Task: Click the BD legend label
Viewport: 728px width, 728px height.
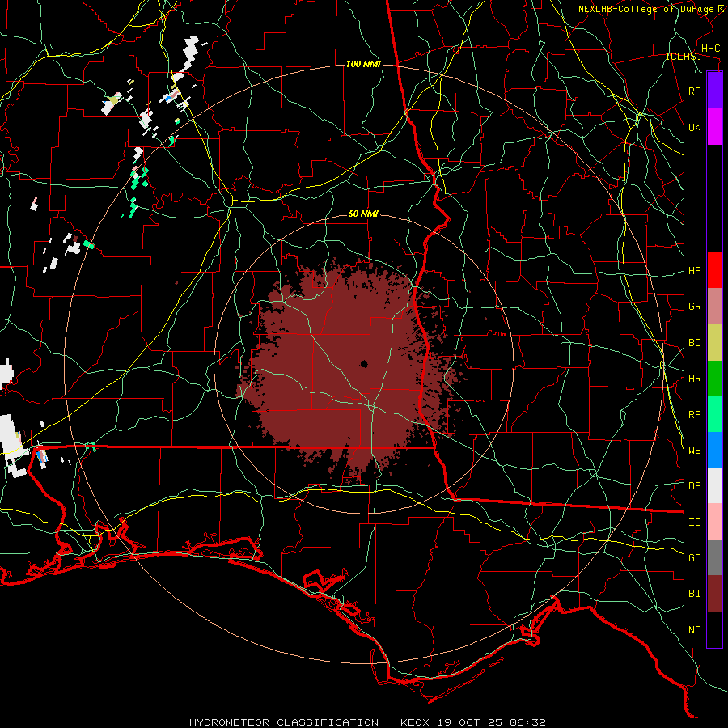Action: [694, 343]
